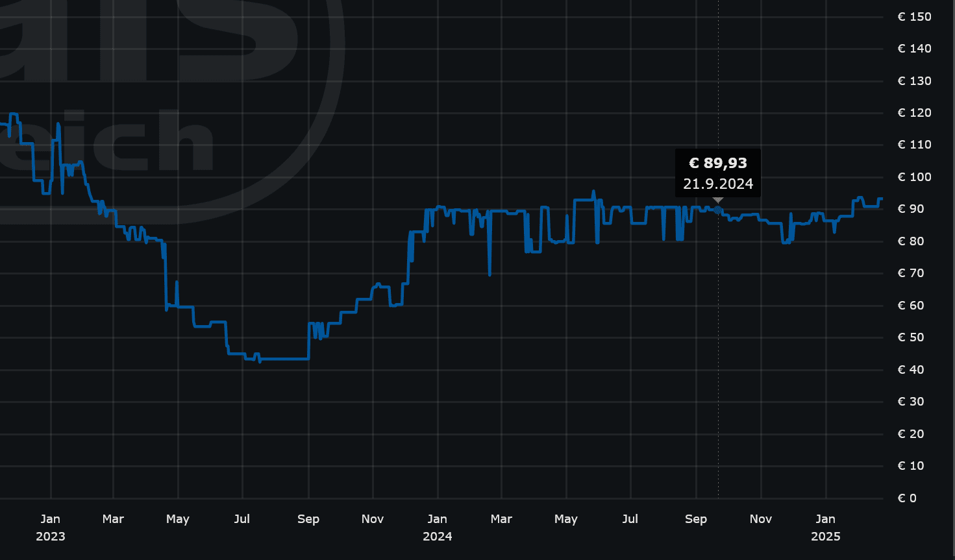955x560 pixels.
Task: Click the € 60 axis label
Action: pos(911,306)
